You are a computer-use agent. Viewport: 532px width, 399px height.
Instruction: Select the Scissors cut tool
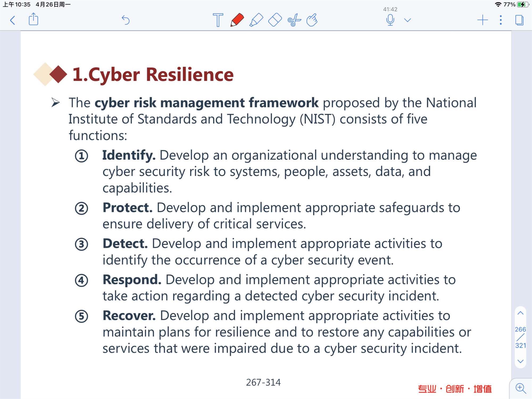[x=294, y=20]
